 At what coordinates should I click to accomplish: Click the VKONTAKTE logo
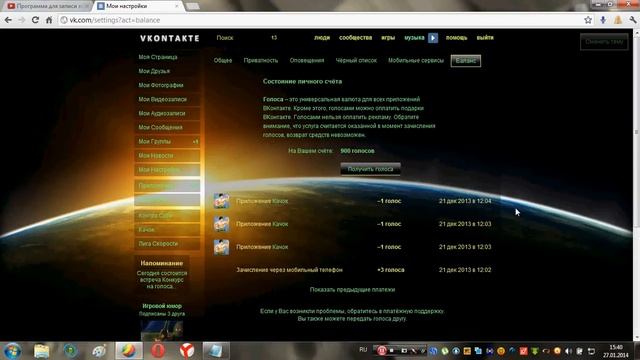pos(170,38)
